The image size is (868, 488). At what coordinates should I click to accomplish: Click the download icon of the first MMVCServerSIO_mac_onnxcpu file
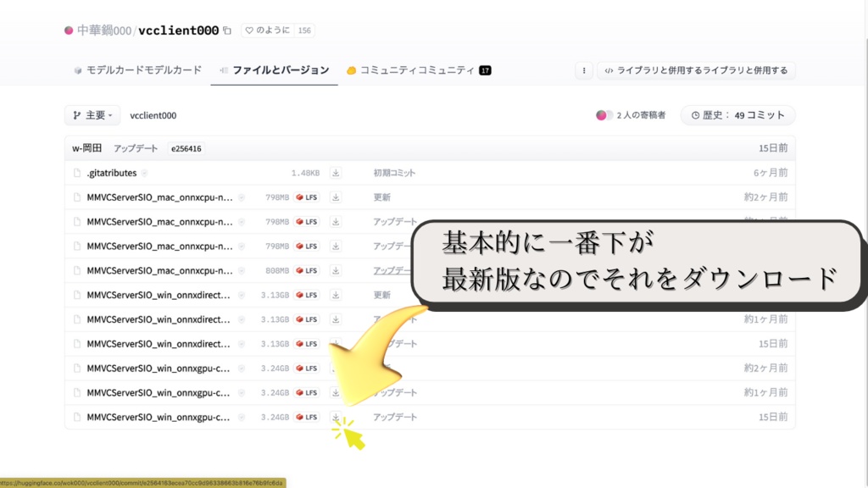point(336,197)
